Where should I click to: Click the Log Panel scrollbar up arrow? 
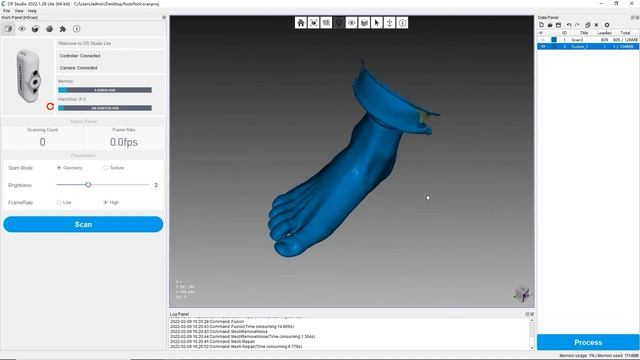pos(531,321)
